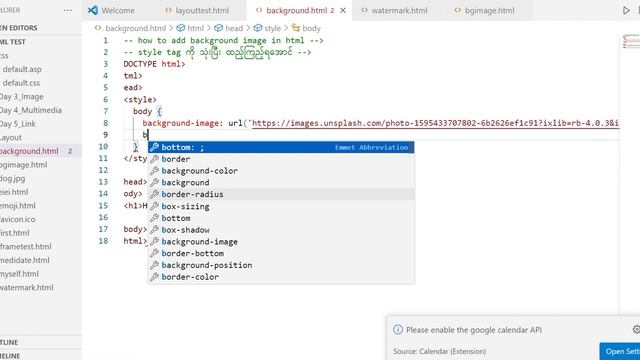640x360 pixels.
Task: Expand the Outline section
Action: tap(41, 342)
